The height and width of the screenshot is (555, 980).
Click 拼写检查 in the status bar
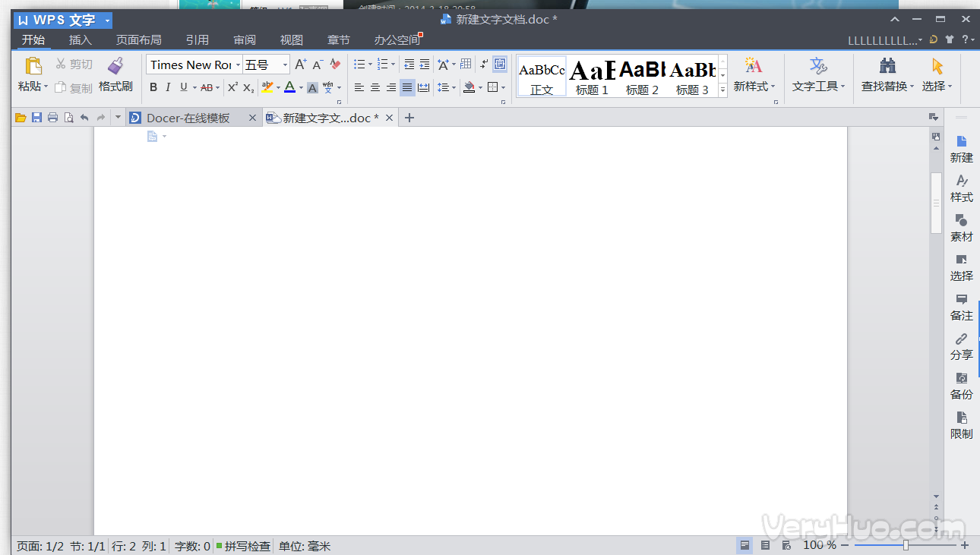242,546
